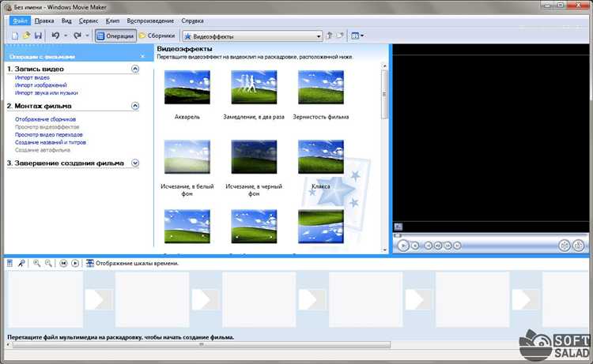This screenshot has height=364, width=593.
Task: Collapse the 2. Монтаж фильма section
Action: click(135, 106)
